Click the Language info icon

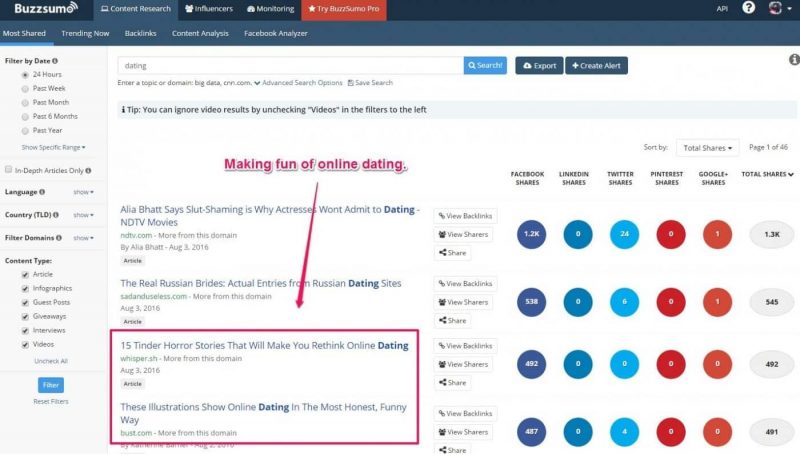pos(42,192)
